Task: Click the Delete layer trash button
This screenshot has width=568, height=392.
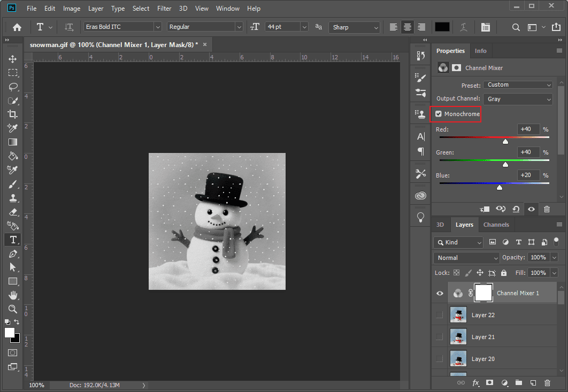Action: 547,383
